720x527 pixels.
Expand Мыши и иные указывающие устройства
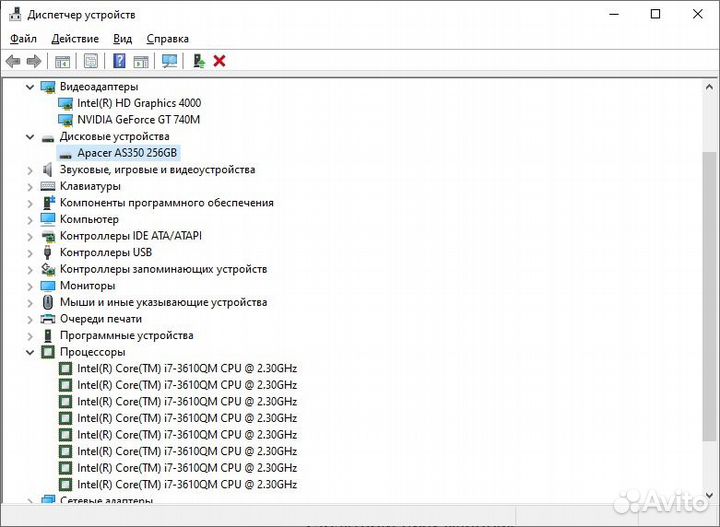[x=30, y=303]
